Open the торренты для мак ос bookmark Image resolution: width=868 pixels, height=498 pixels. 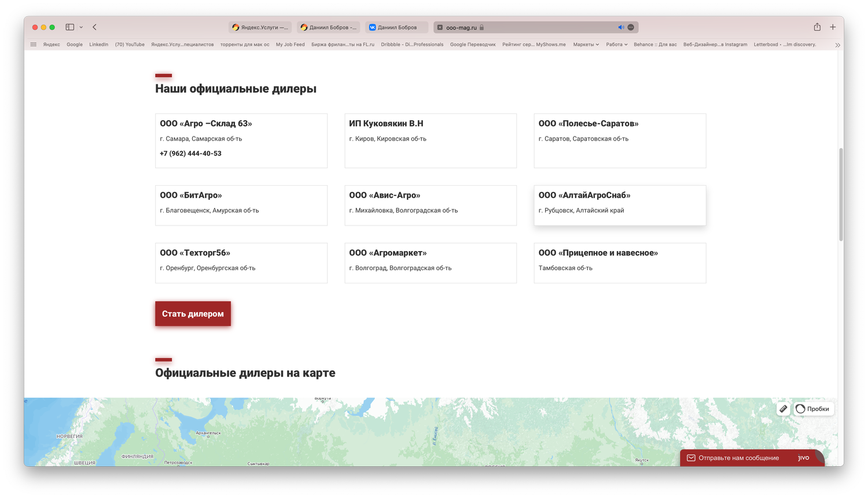click(x=245, y=45)
